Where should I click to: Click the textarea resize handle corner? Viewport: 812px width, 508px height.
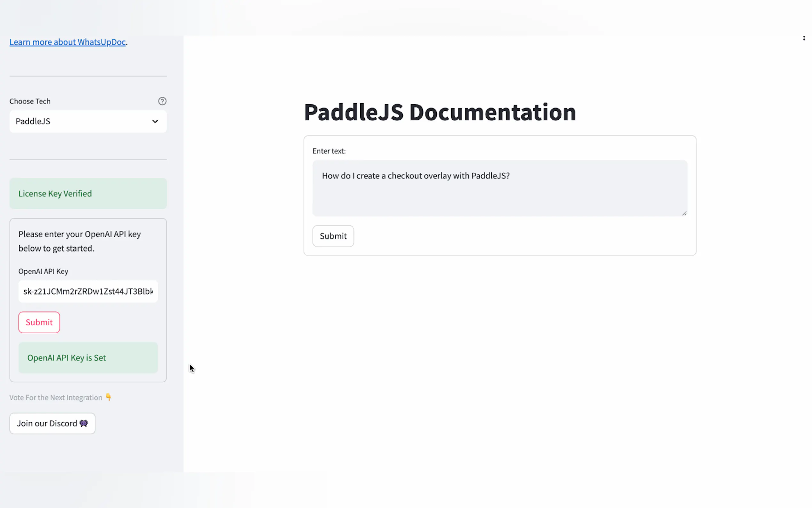click(684, 213)
